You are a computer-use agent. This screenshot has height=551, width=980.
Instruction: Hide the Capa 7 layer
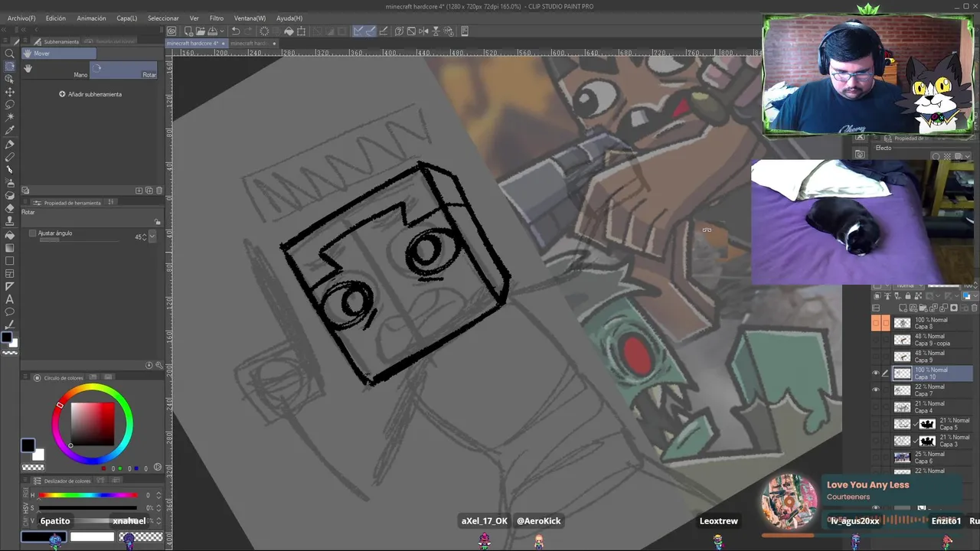[x=876, y=390]
